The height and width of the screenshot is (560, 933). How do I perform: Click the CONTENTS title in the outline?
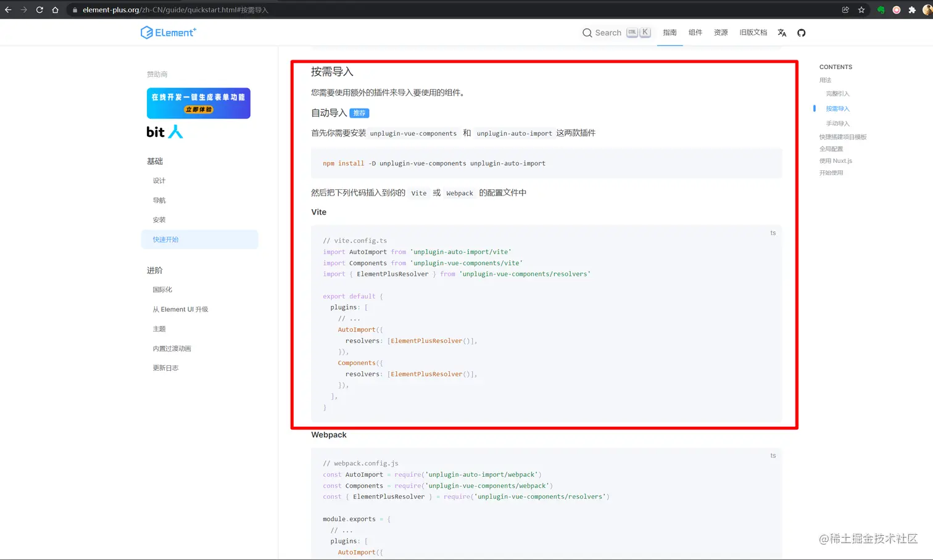[836, 67]
